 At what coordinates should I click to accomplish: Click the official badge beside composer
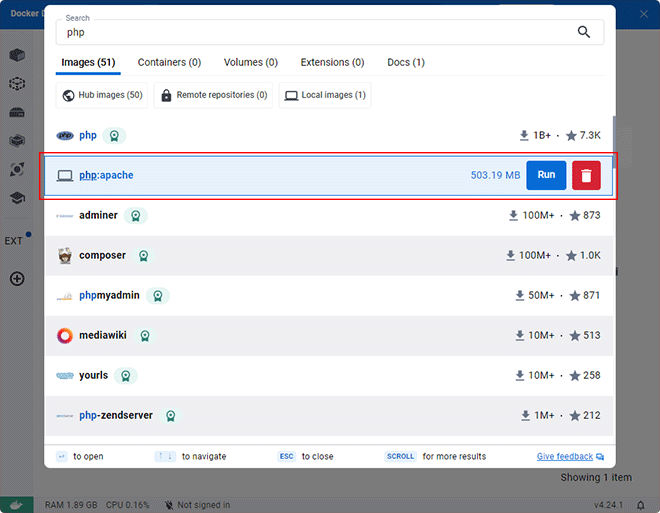pos(144,255)
